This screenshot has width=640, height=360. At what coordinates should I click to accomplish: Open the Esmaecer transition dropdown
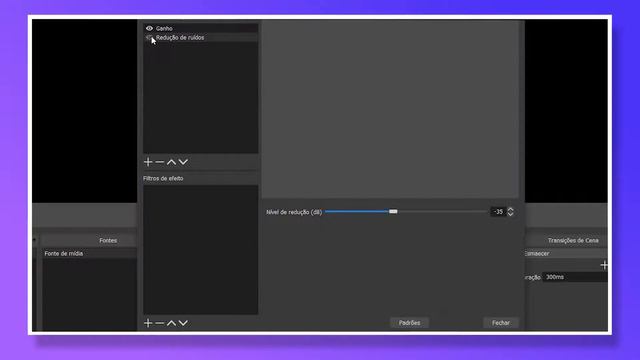(x=567, y=253)
